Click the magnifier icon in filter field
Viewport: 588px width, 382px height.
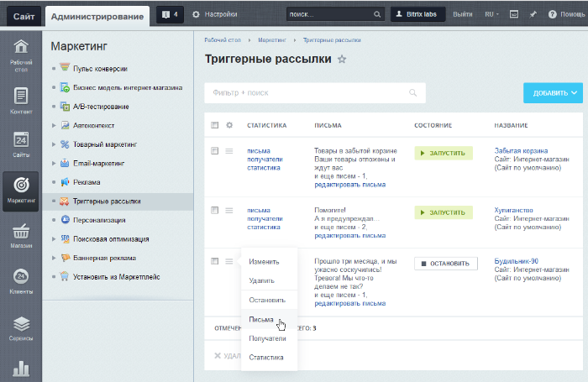click(413, 92)
